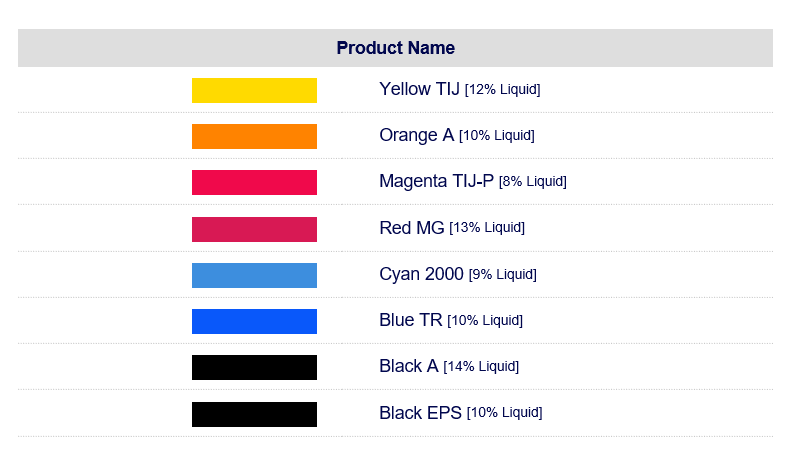The height and width of the screenshot is (470, 791).
Task: Select the Red MG color swatch
Action: (x=254, y=229)
